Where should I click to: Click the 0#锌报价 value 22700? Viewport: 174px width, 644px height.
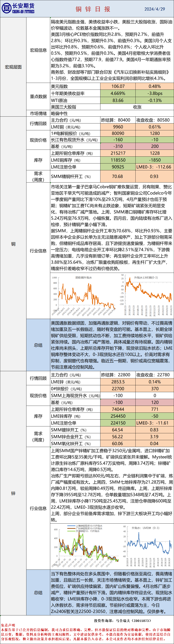pos(118,388)
